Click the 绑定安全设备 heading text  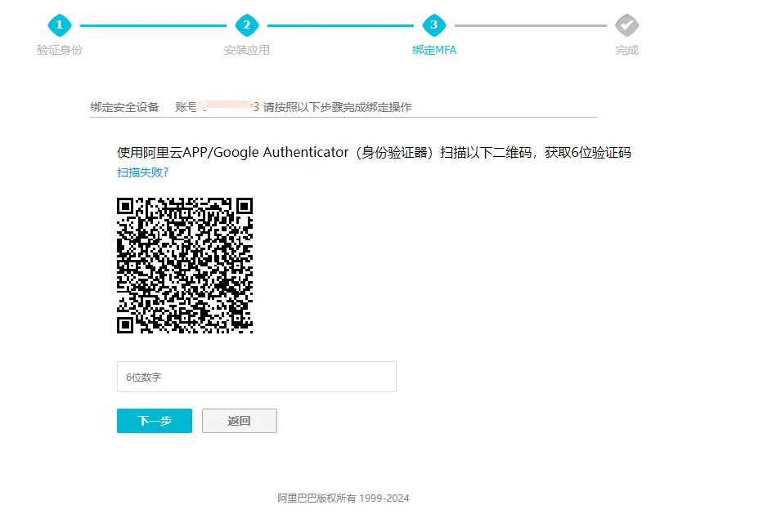124,107
